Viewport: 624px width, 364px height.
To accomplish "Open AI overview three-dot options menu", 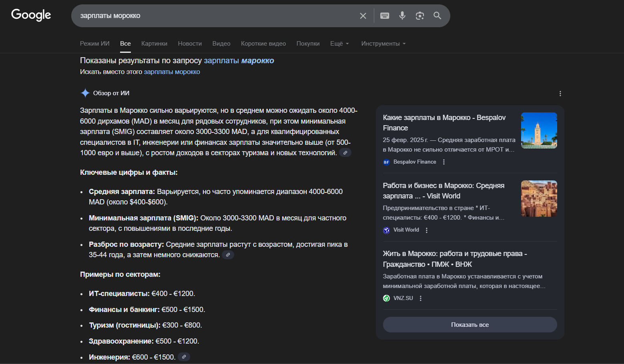I will click(x=560, y=94).
